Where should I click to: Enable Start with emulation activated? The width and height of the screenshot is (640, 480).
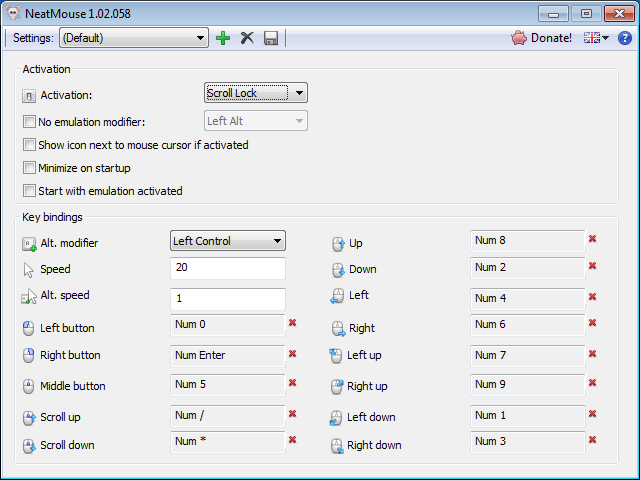coord(29,191)
